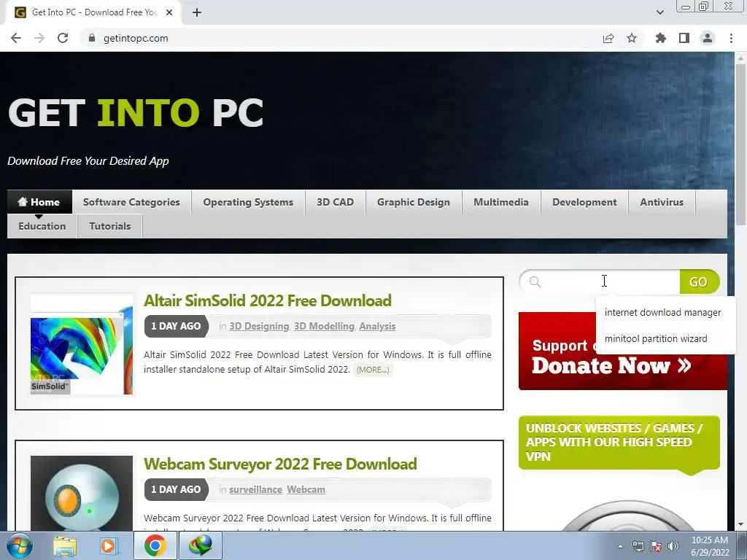Open the 3D Modelling category link
747x560 pixels.
pyautogui.click(x=324, y=326)
